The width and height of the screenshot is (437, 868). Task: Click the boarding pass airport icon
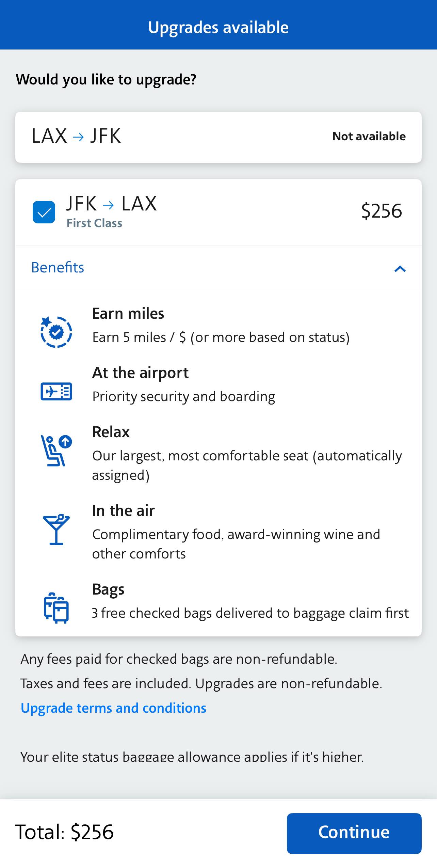click(x=56, y=391)
